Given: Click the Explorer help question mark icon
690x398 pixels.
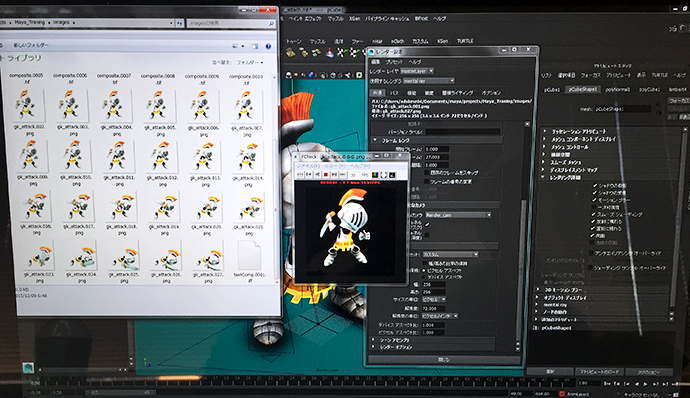Looking at the screenshot, I should [268, 46].
